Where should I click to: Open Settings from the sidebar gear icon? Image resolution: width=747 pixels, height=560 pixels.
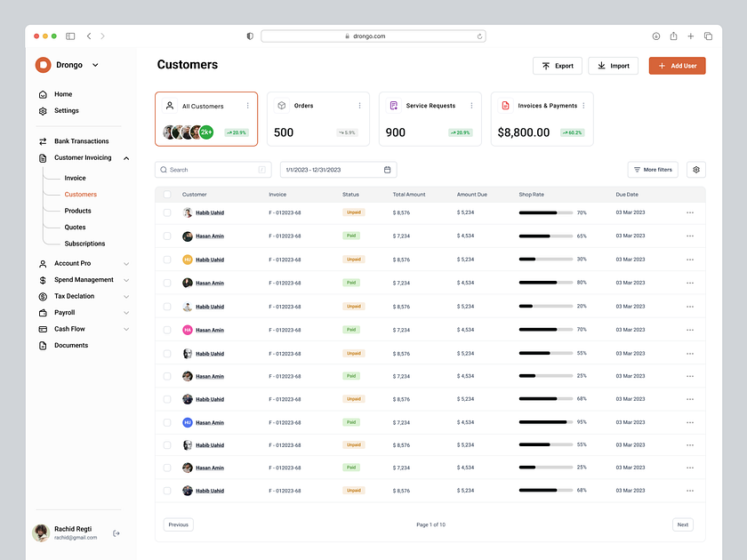click(43, 110)
